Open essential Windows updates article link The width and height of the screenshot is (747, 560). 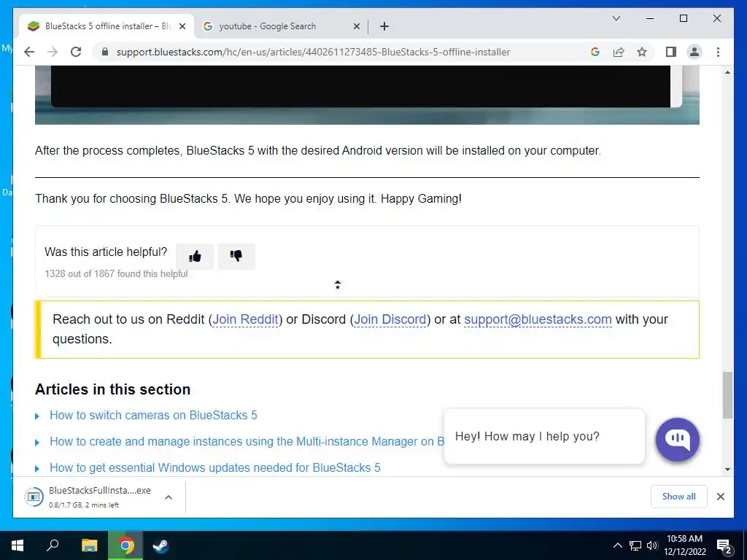[x=215, y=467]
